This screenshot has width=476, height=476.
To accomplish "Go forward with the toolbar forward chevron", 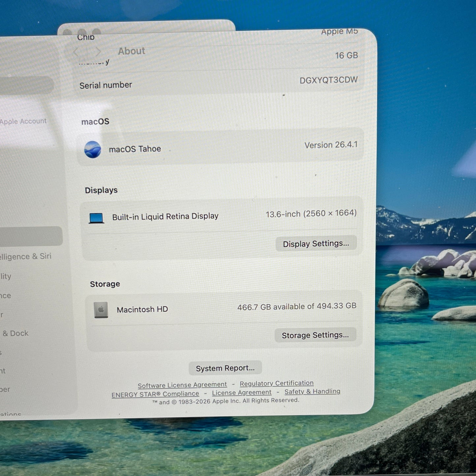I will (x=98, y=51).
